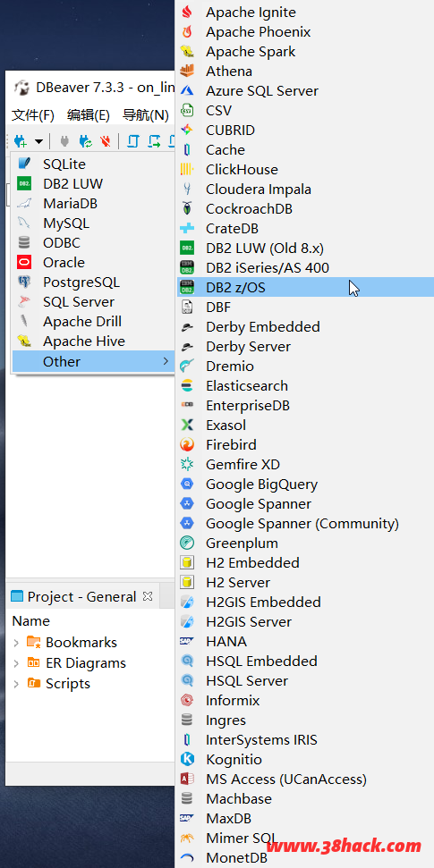Click the CrateDB blue icon
The width and height of the screenshot is (434, 868).
(x=187, y=229)
